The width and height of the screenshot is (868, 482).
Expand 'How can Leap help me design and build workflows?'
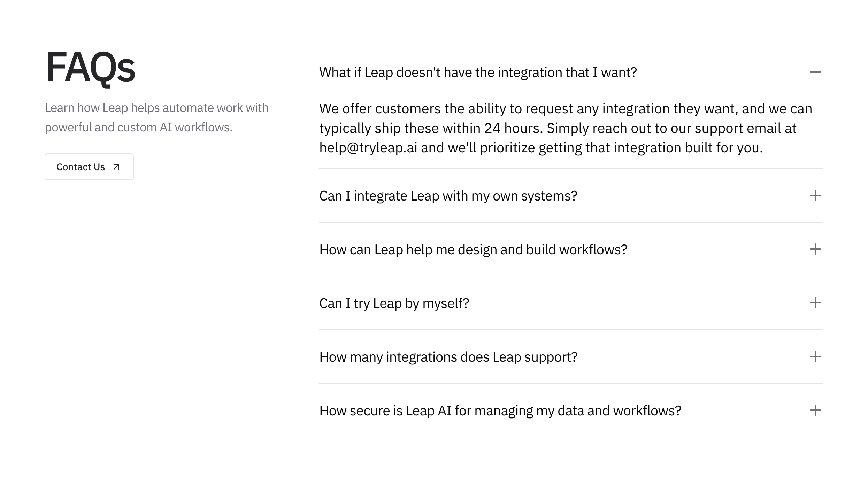(473, 250)
